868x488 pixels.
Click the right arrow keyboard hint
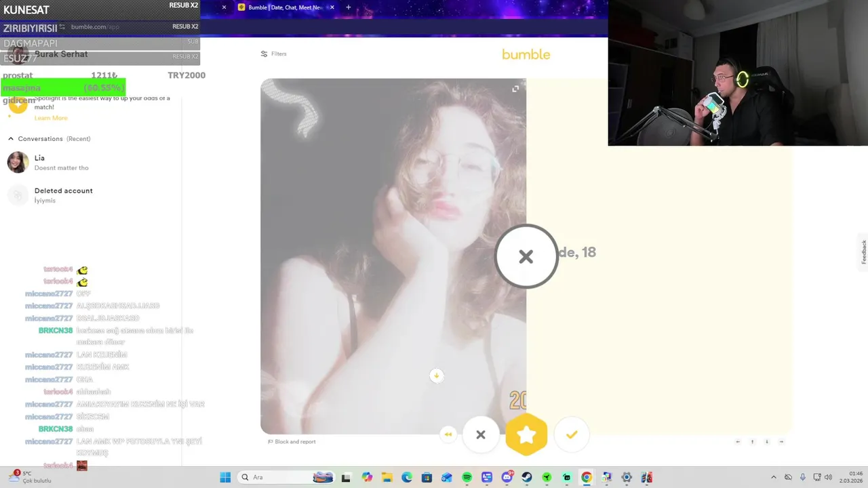tap(781, 442)
